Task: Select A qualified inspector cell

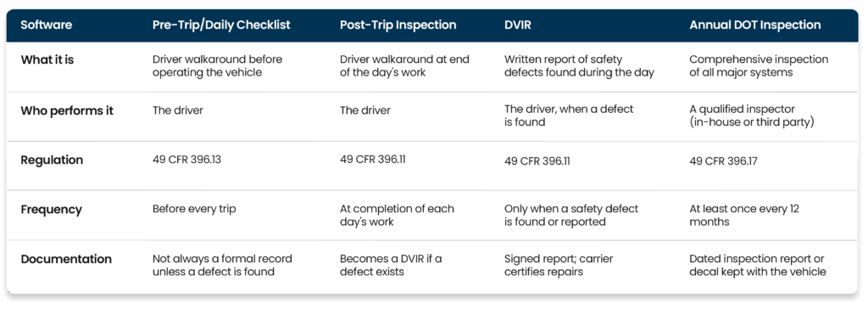Action: coord(752,116)
